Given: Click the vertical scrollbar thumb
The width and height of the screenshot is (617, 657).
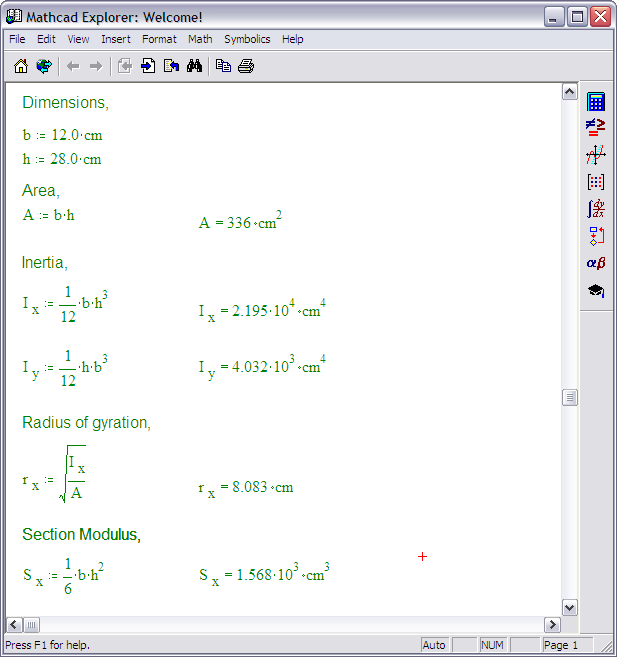Looking at the screenshot, I should (x=570, y=398).
